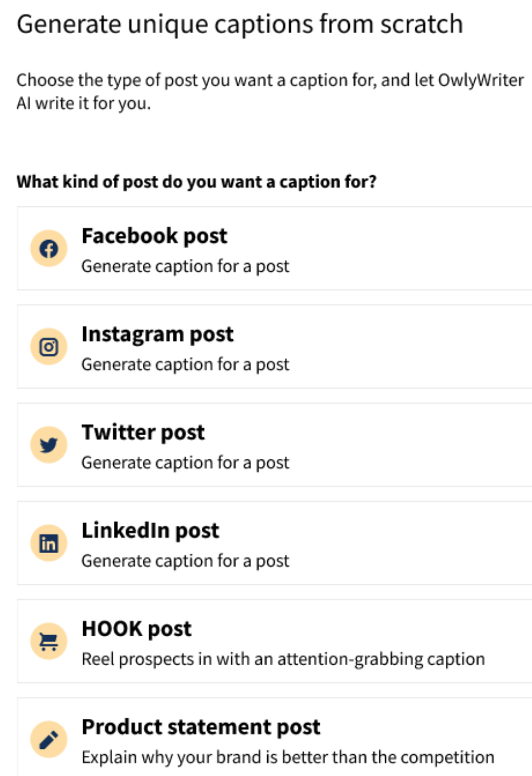Click the Instagram camera icon
Screen dimensions: 532x776
[x=48, y=347]
